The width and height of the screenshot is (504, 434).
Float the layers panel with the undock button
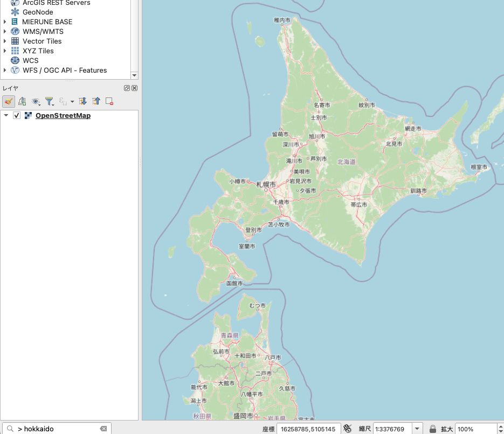[x=127, y=88]
